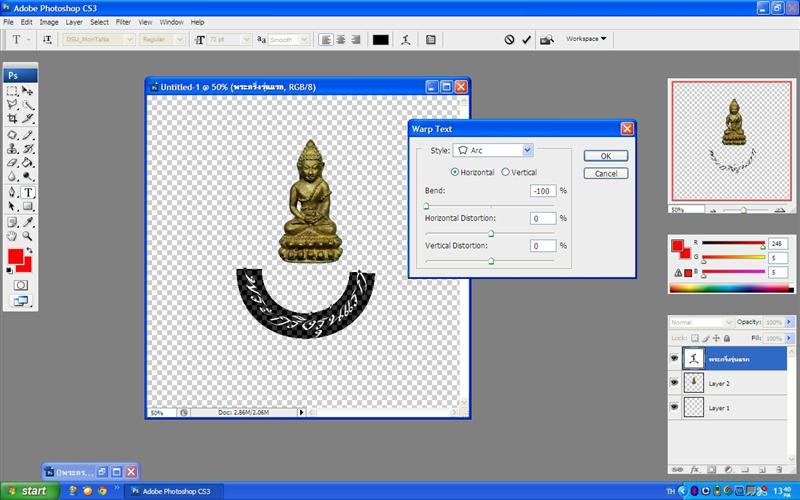800x500 pixels.
Task: Select the Crop tool
Action: [13, 119]
